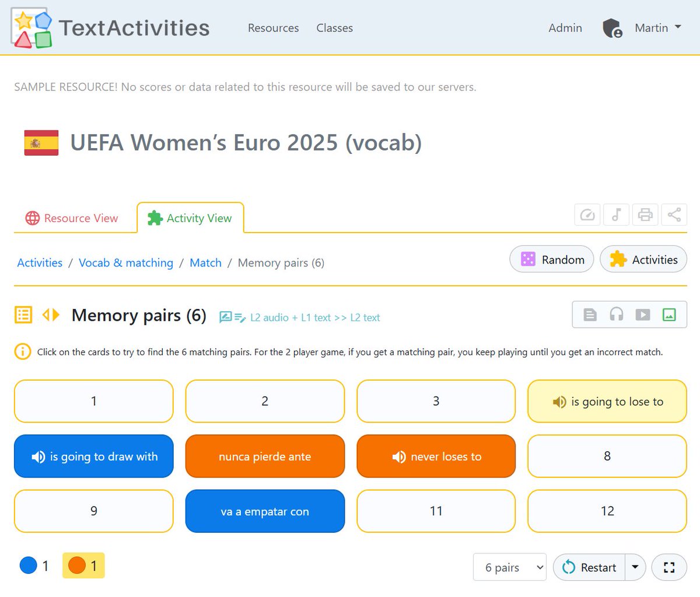Flip memory card 3

click(436, 401)
